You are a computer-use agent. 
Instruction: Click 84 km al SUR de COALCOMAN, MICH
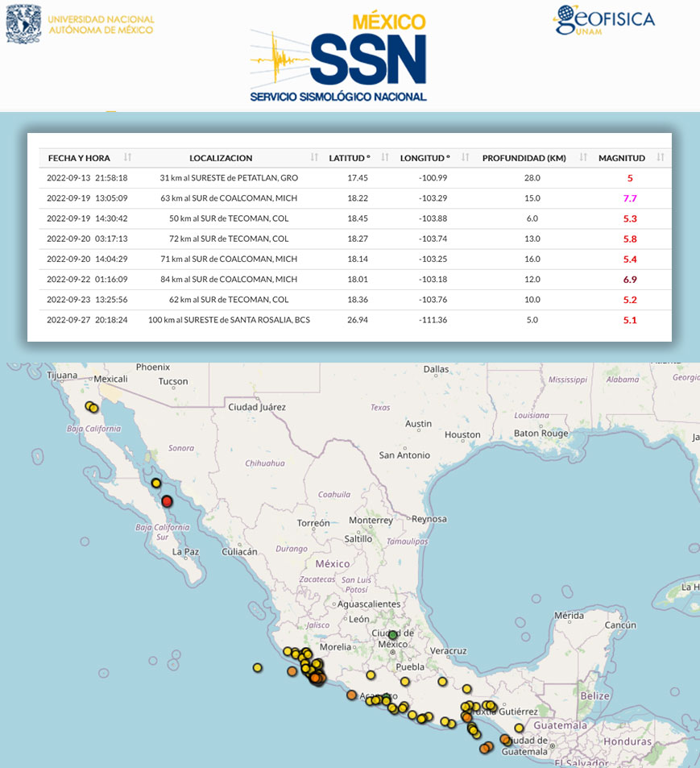(229, 279)
